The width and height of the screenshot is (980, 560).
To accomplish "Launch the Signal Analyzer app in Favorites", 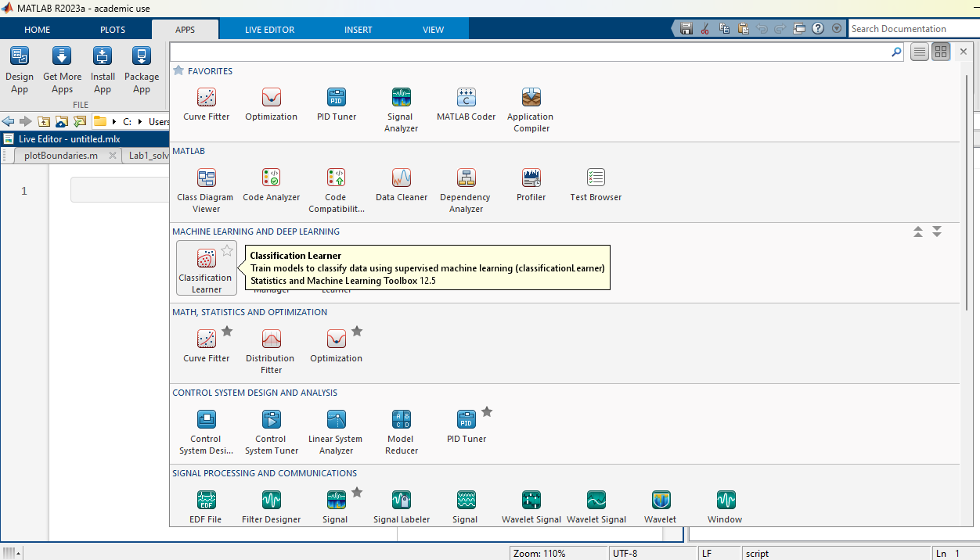I will coord(401,99).
